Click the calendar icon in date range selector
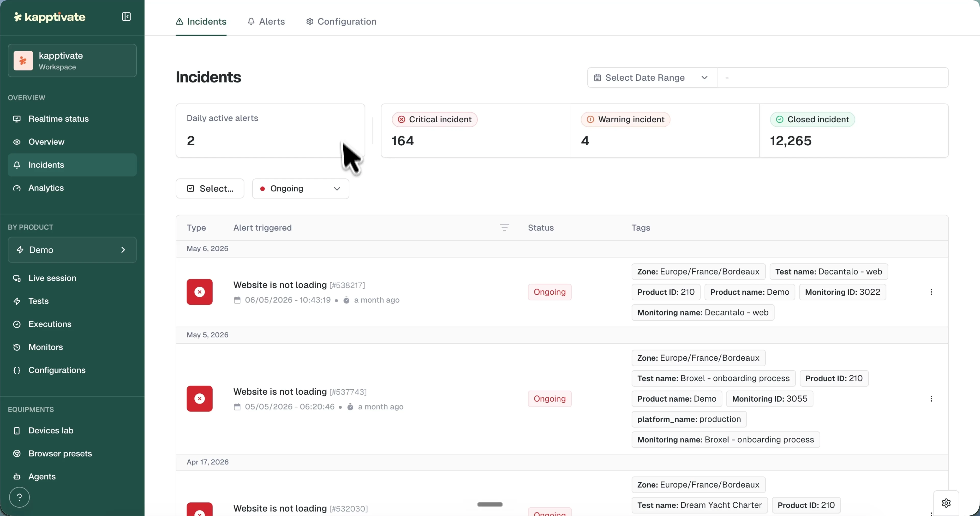This screenshot has width=980, height=516. [597, 78]
